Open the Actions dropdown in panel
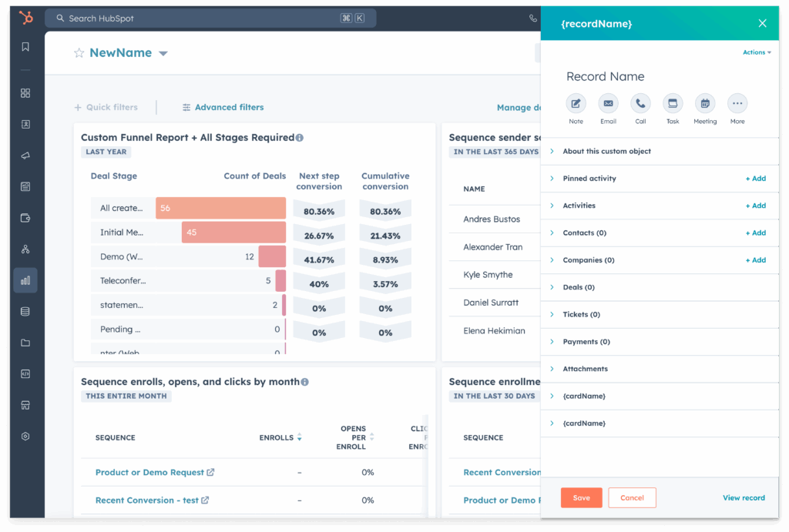Viewport: 789px width, 532px height. click(757, 52)
